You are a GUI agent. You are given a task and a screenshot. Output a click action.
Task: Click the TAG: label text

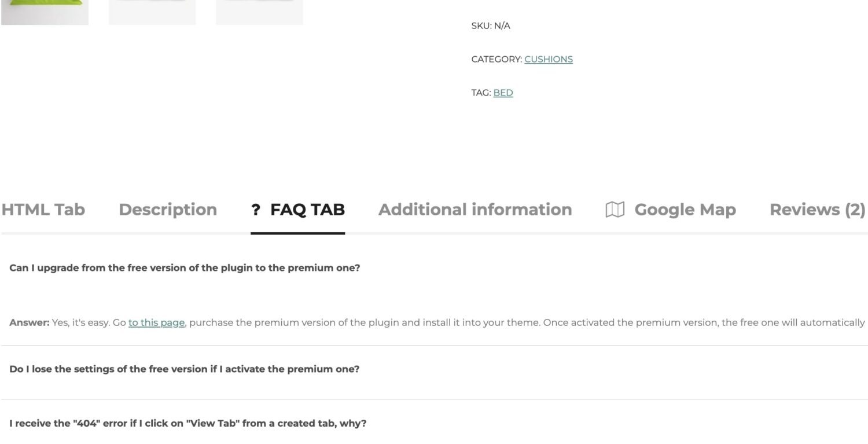click(x=481, y=93)
